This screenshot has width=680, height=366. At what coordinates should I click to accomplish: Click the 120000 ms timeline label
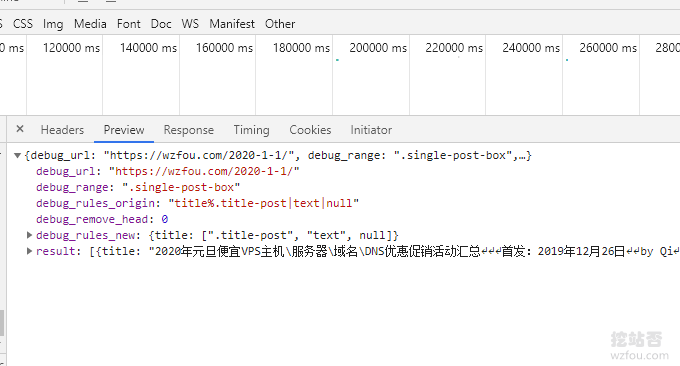pos(71,48)
